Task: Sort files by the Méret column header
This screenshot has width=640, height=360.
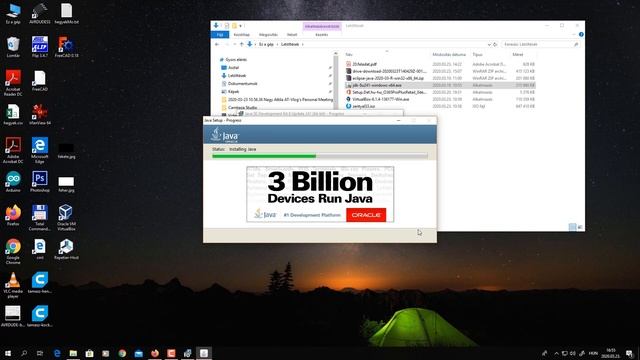Action: [x=518, y=54]
